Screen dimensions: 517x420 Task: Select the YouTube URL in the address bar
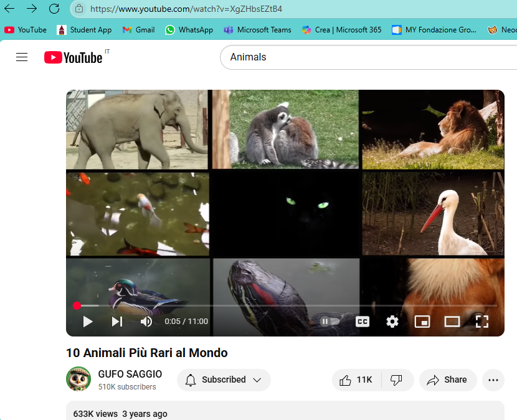[x=186, y=9]
